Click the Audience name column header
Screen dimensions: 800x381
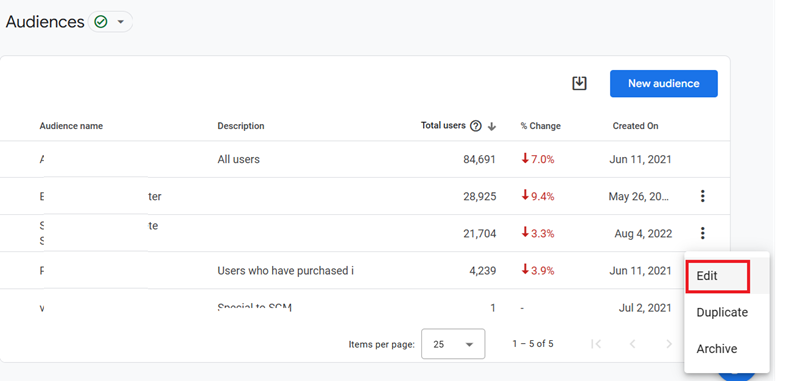point(71,126)
